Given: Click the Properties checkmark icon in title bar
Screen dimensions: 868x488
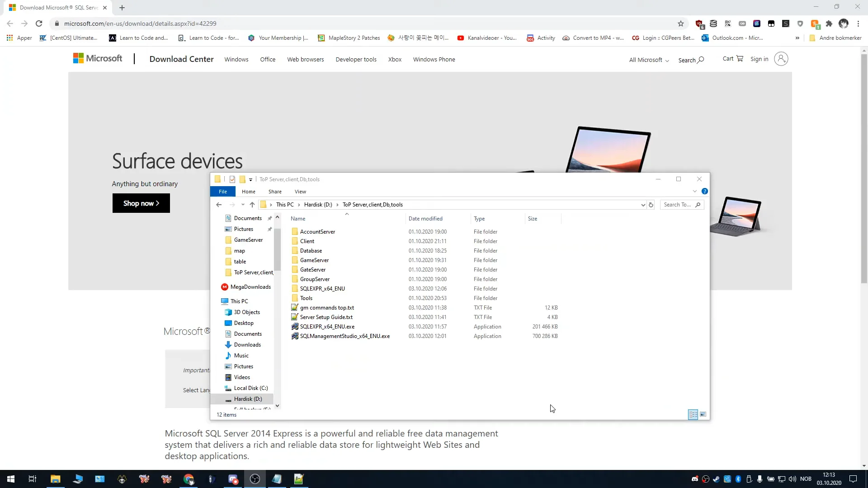Looking at the screenshot, I should [x=232, y=179].
